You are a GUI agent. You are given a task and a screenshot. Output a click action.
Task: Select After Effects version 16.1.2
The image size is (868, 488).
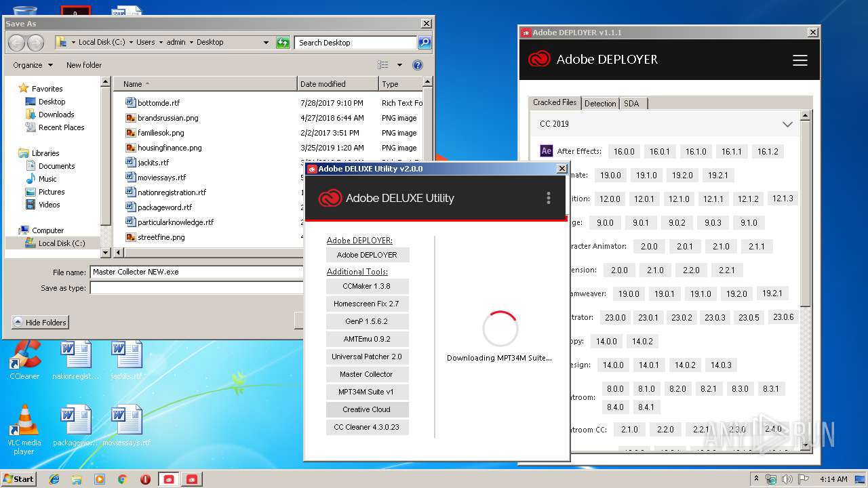768,151
